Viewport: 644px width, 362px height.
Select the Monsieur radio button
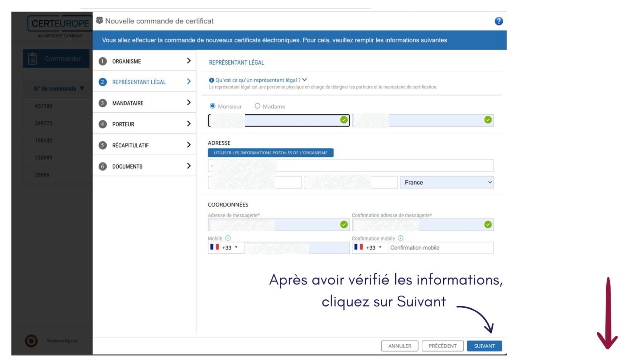coord(213,106)
